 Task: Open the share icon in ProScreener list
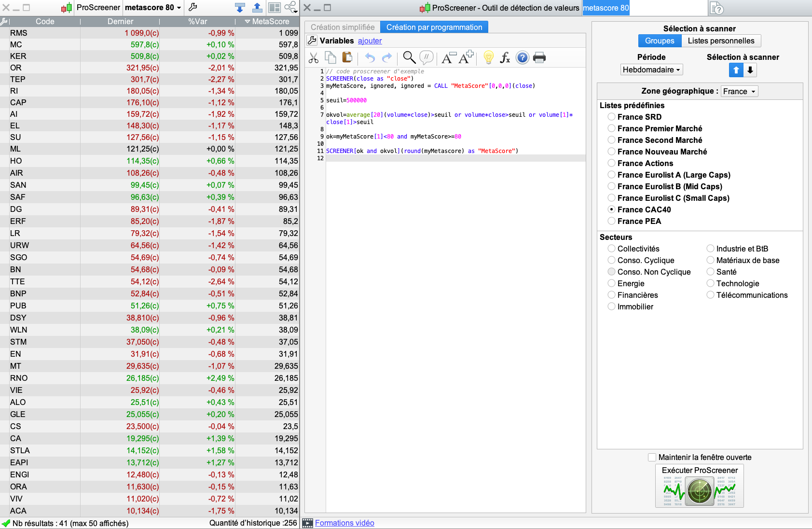(290, 7)
